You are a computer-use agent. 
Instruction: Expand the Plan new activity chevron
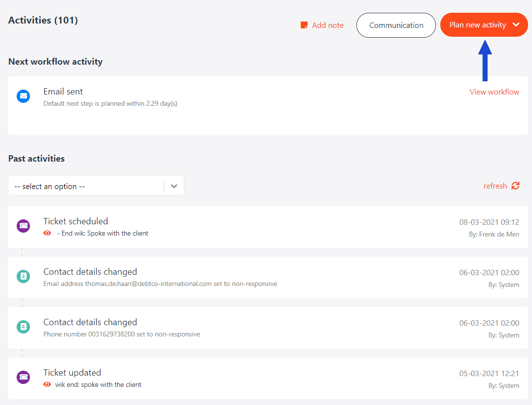pyautogui.click(x=516, y=24)
